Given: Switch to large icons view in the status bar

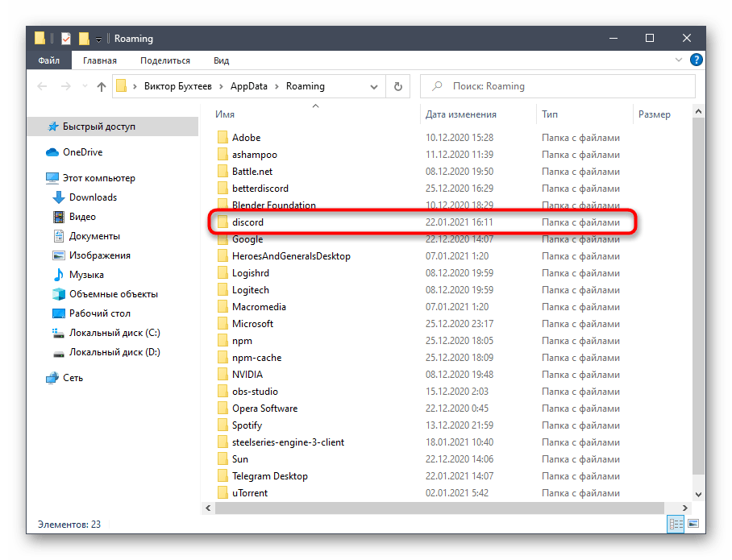Looking at the screenshot, I should [x=689, y=525].
